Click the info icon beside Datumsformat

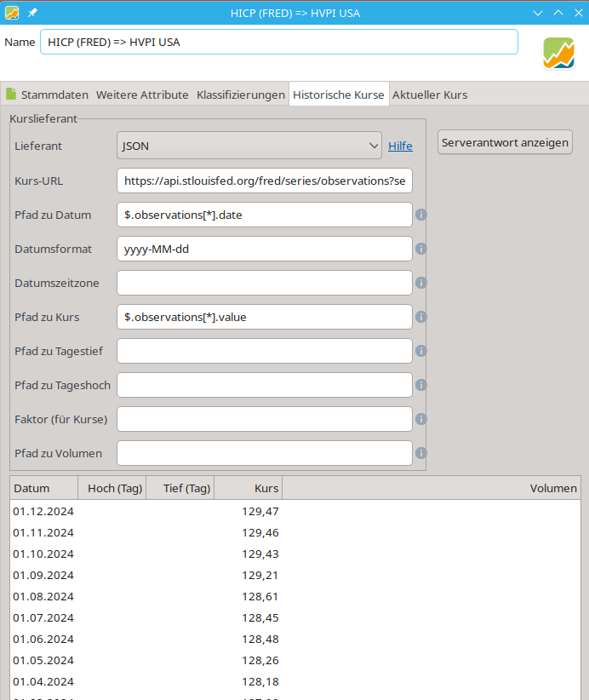420,249
